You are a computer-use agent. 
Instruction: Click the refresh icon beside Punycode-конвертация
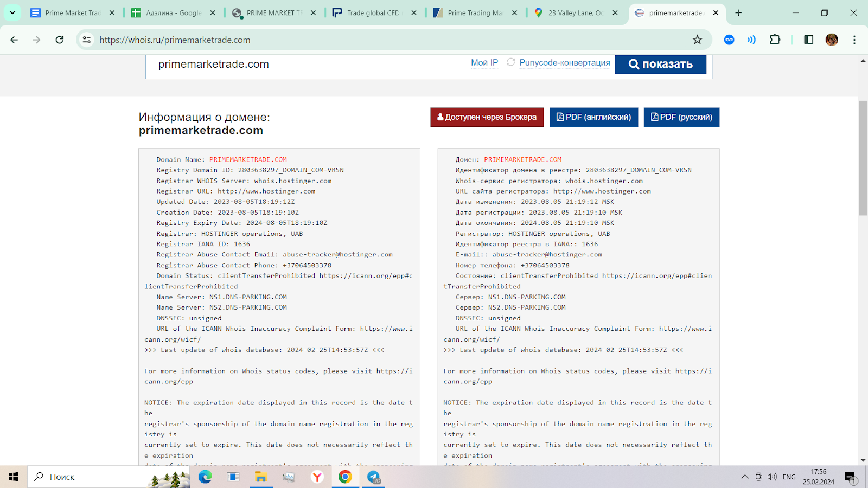tap(510, 62)
